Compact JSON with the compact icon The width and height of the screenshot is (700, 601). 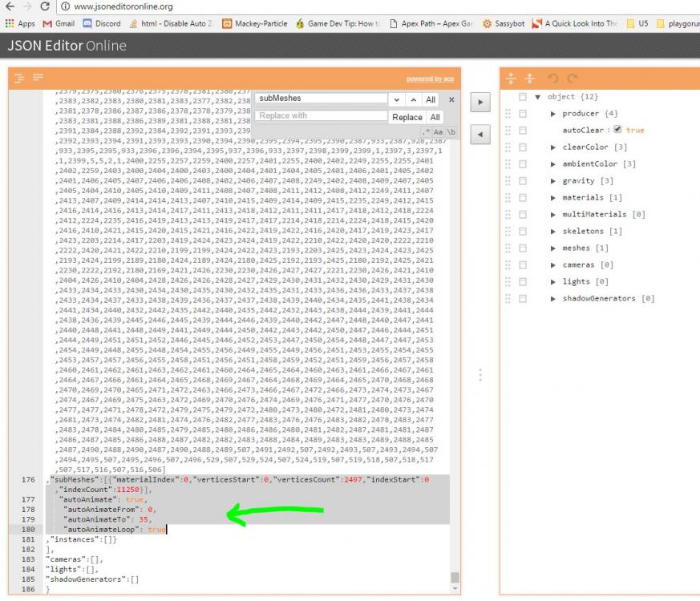point(38,78)
